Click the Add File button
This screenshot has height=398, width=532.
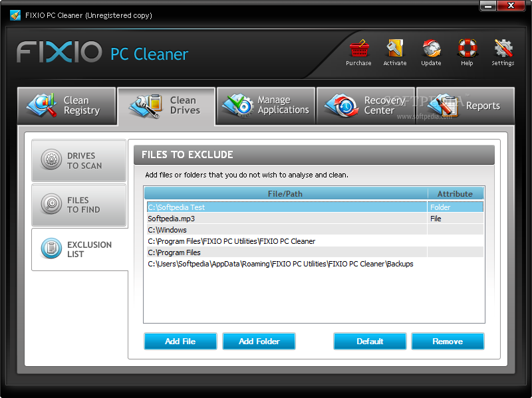[180, 341]
